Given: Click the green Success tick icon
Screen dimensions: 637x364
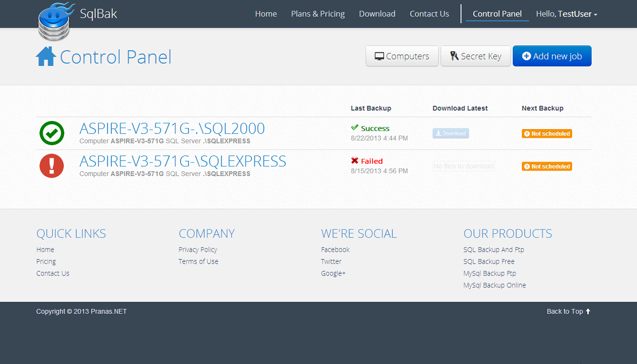Looking at the screenshot, I should tap(354, 127).
